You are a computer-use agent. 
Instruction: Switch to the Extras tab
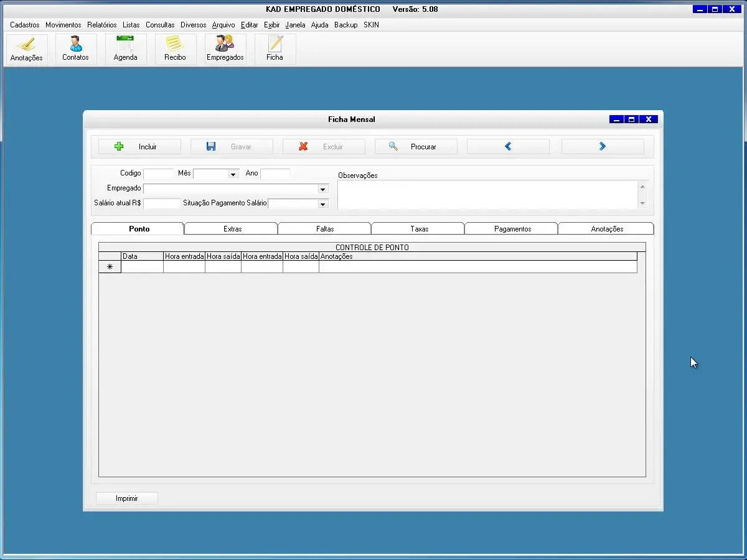point(232,229)
